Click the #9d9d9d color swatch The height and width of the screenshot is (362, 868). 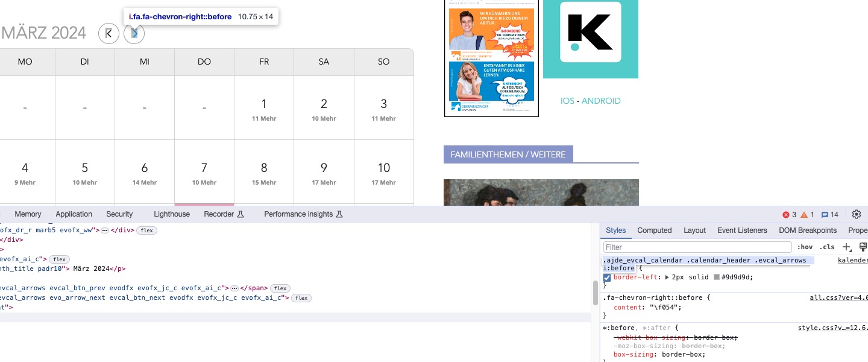pyautogui.click(x=716, y=278)
